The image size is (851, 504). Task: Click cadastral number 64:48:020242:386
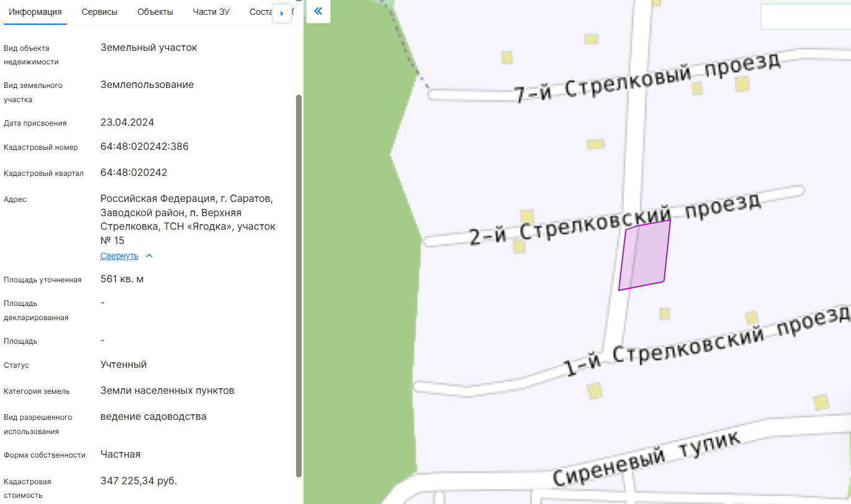pos(144,147)
